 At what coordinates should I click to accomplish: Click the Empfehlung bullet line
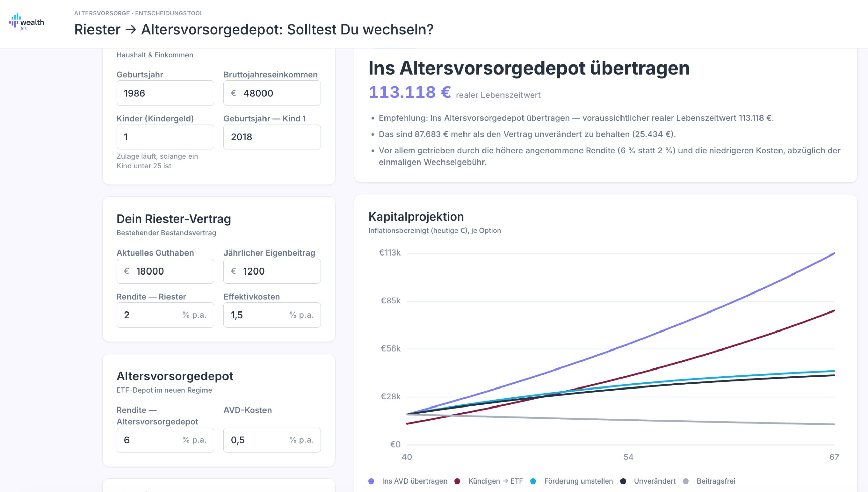coord(576,118)
